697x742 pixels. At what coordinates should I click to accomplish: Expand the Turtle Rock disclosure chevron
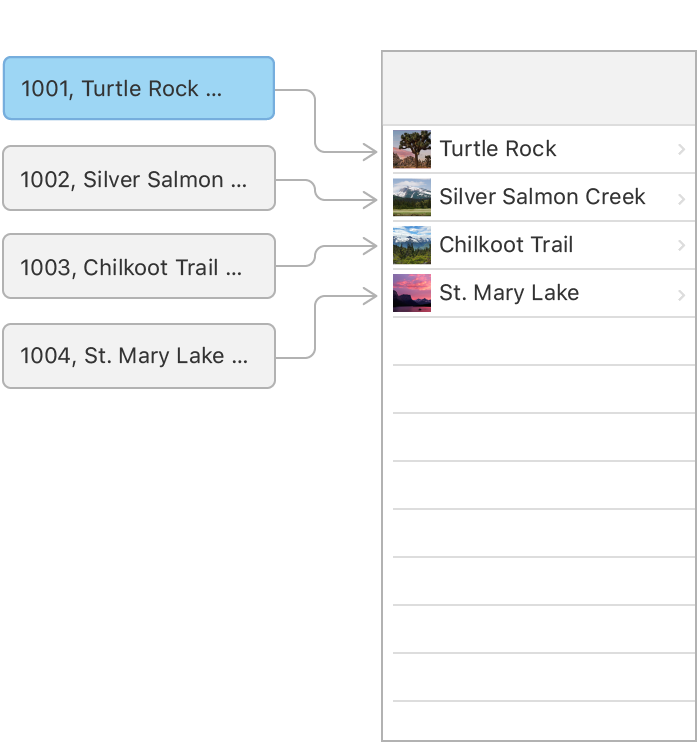click(x=681, y=150)
